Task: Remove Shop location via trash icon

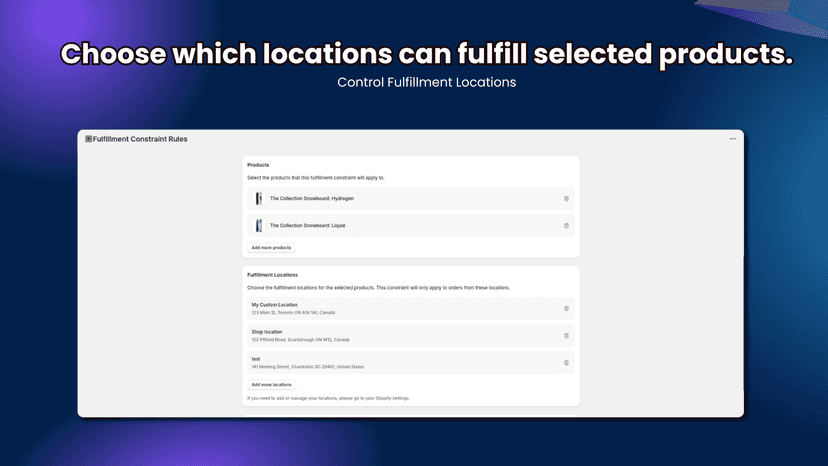Action: click(566, 335)
